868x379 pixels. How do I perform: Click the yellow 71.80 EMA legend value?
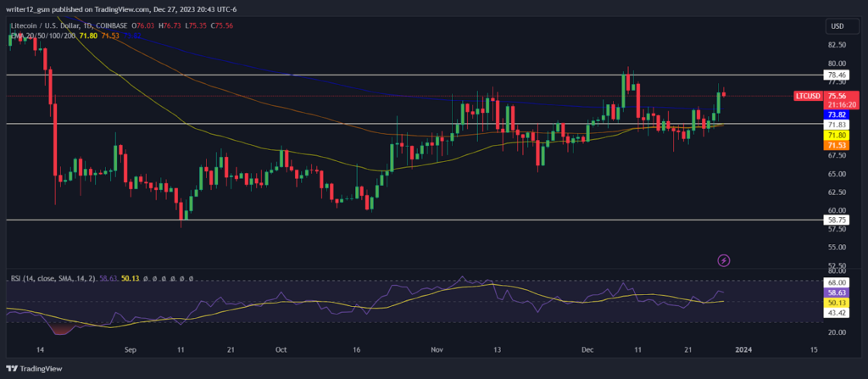88,36
